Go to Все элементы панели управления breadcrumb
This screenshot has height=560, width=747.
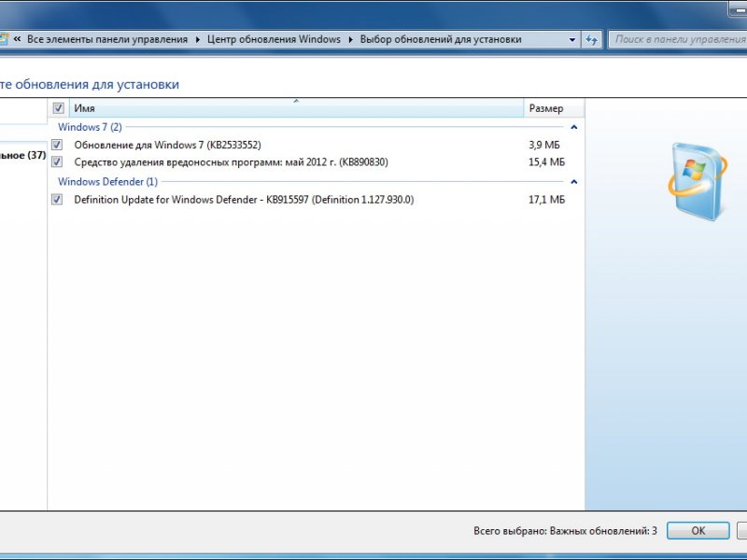(x=107, y=39)
